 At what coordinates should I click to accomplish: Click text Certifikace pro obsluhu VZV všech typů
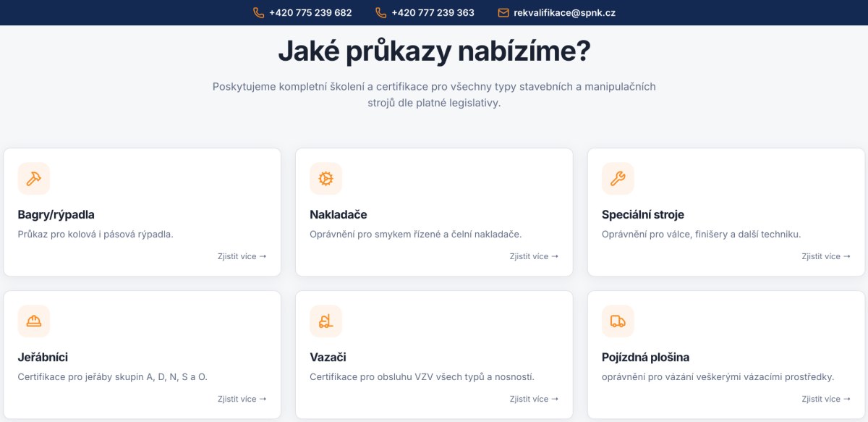422,377
